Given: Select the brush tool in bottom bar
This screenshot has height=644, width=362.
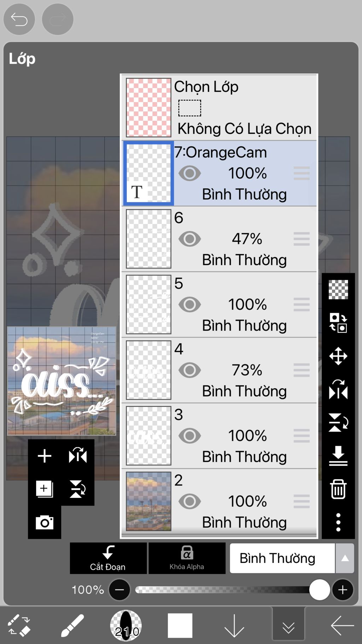Looking at the screenshot, I should (x=72, y=626).
